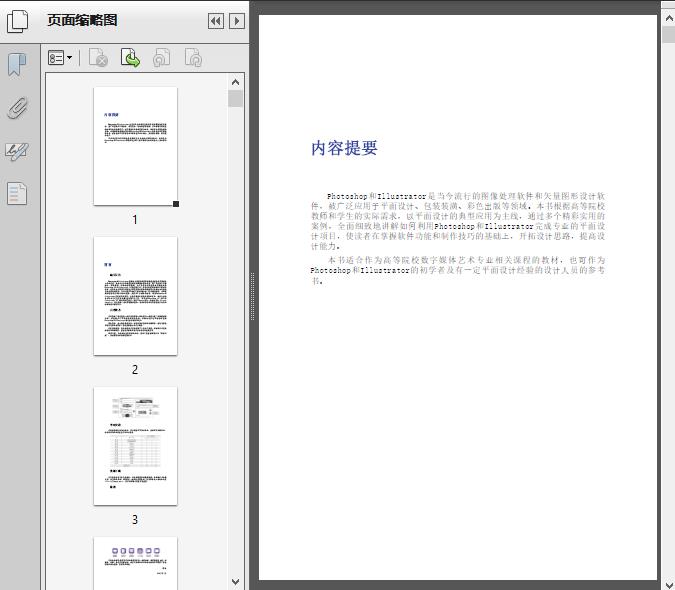
Task: Collapse the page thumbnails panel with double-arrow
Action: tap(216, 21)
